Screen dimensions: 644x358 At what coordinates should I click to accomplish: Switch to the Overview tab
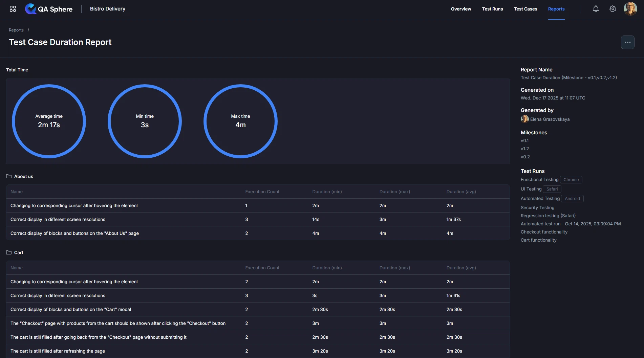(x=461, y=9)
